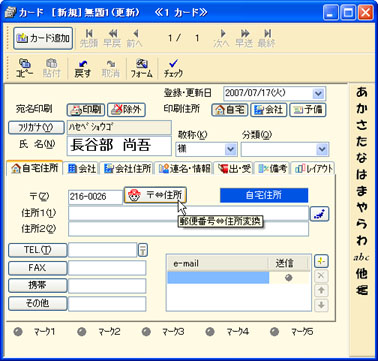Screen dimensions: 378x361
Task: Open the 敬称 honorific dropdown
Action: coord(230,149)
